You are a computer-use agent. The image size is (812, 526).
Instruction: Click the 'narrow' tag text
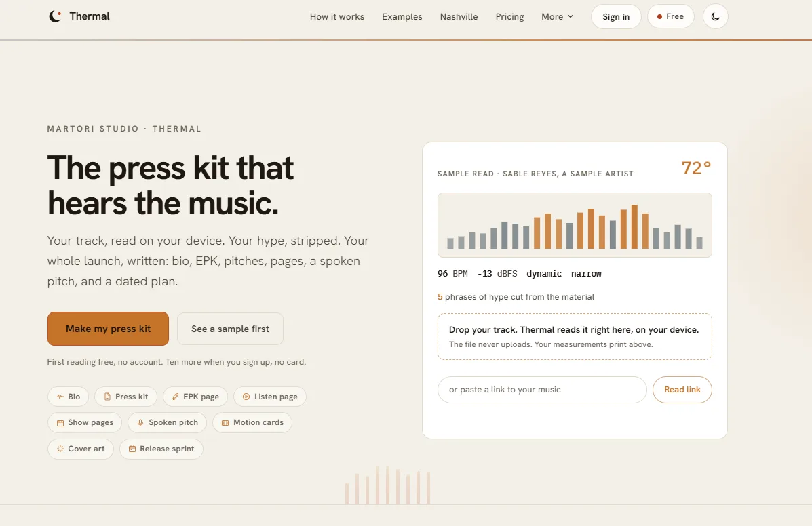(586, 274)
